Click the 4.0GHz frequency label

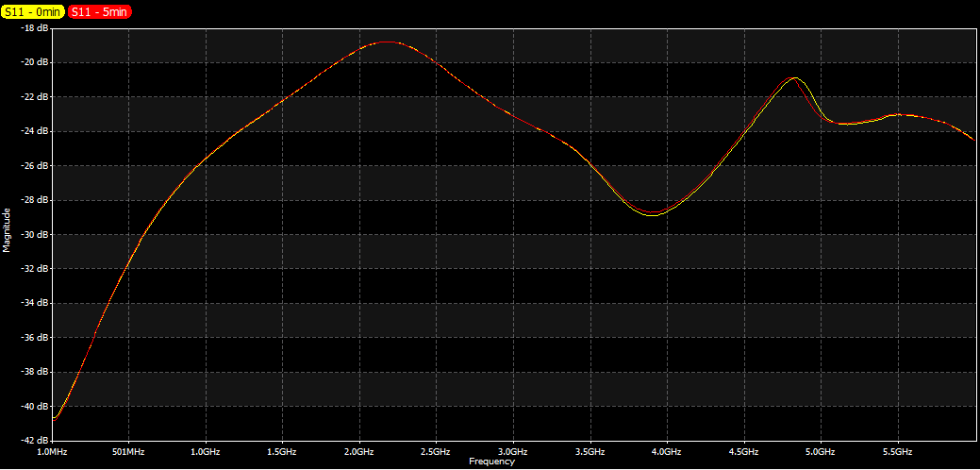[x=667, y=451]
